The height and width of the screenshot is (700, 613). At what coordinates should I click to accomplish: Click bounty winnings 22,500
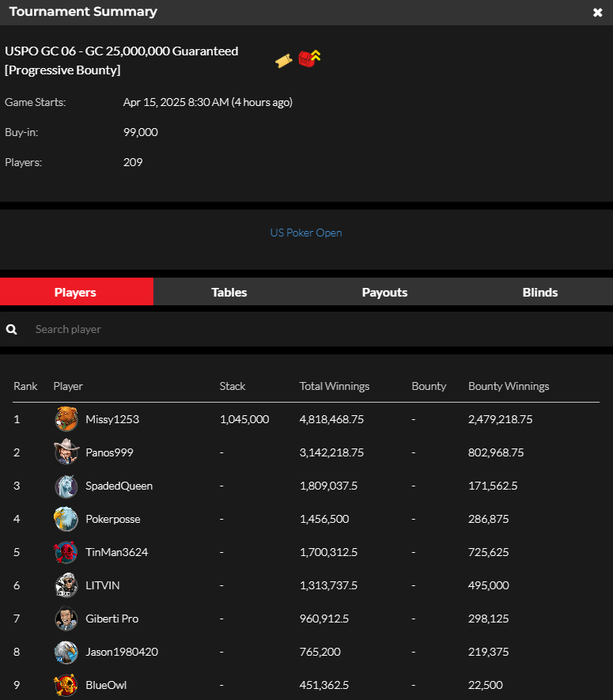[486, 685]
